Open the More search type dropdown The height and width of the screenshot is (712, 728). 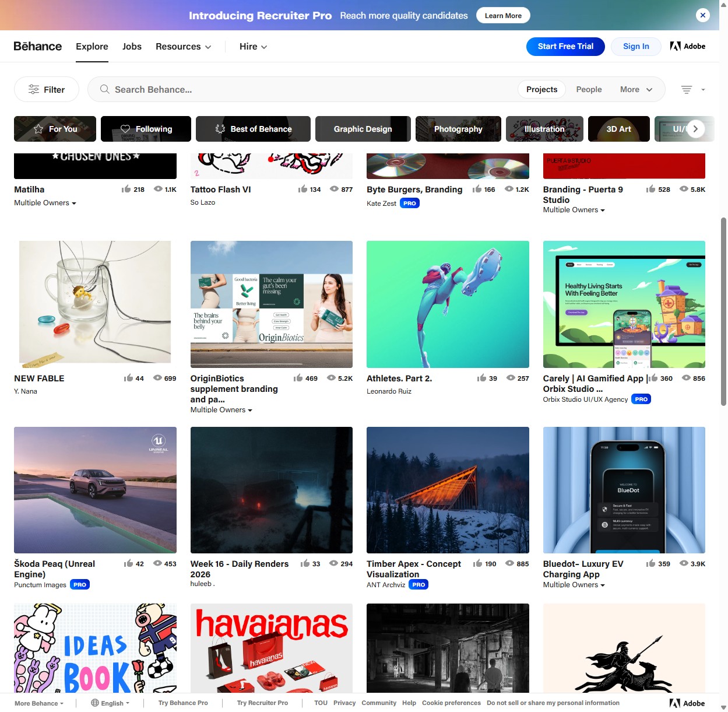coord(636,89)
